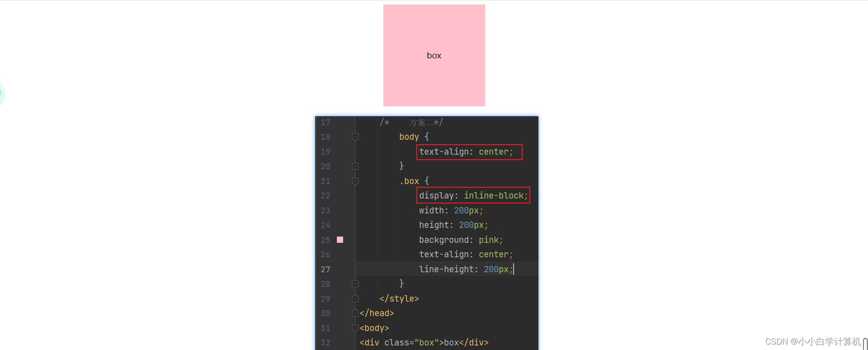Click the fold end marker on line 28
The image size is (868, 350).
click(355, 284)
